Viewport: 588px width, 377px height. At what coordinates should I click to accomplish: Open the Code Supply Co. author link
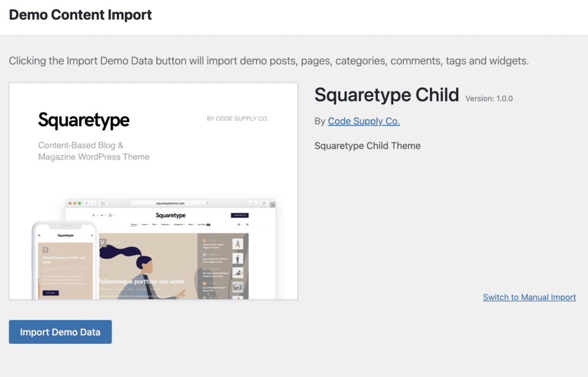[x=364, y=121]
